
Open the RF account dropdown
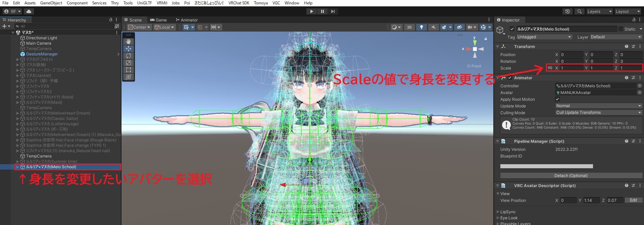tap(12, 11)
